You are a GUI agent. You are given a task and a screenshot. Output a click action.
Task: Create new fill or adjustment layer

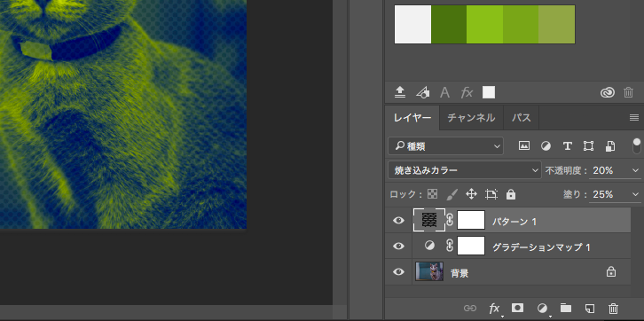pos(542,308)
